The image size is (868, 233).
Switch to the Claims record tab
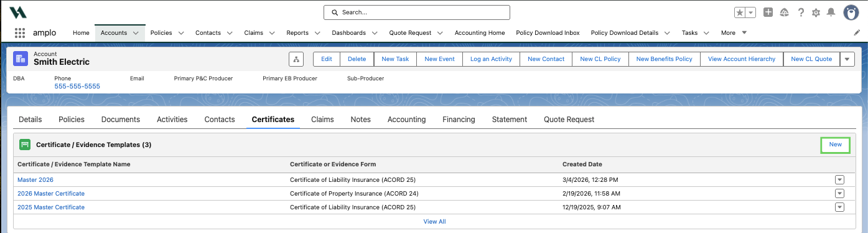click(322, 120)
